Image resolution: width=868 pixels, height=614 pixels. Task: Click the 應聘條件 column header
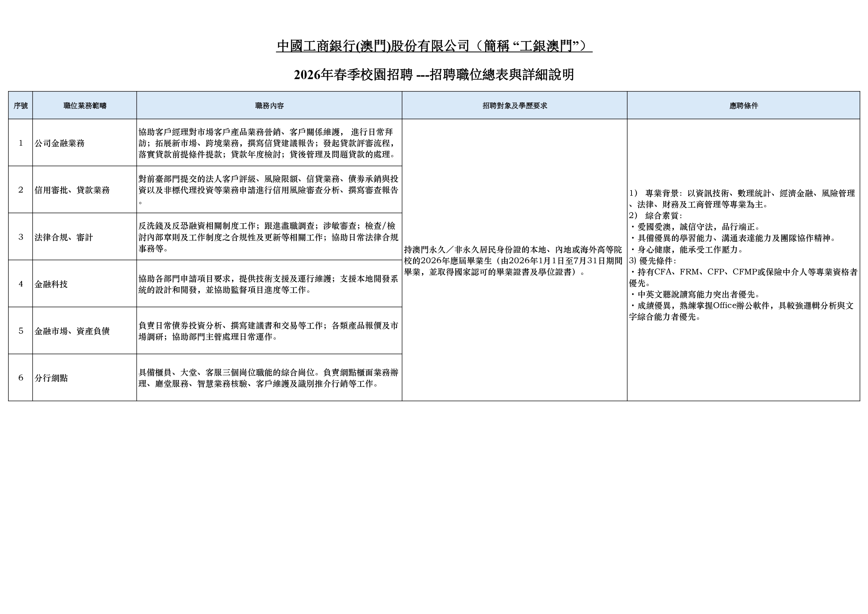743,106
